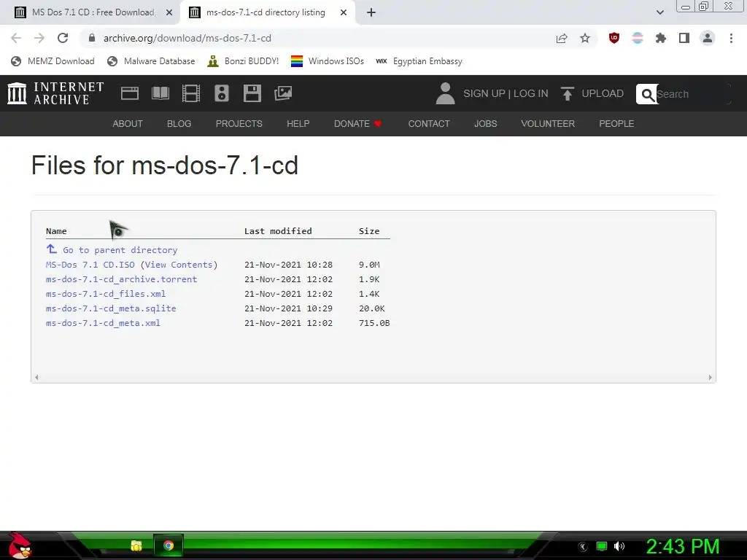Open the file explorer taskbar icon
Image resolution: width=747 pixels, height=560 pixels.
[136, 545]
